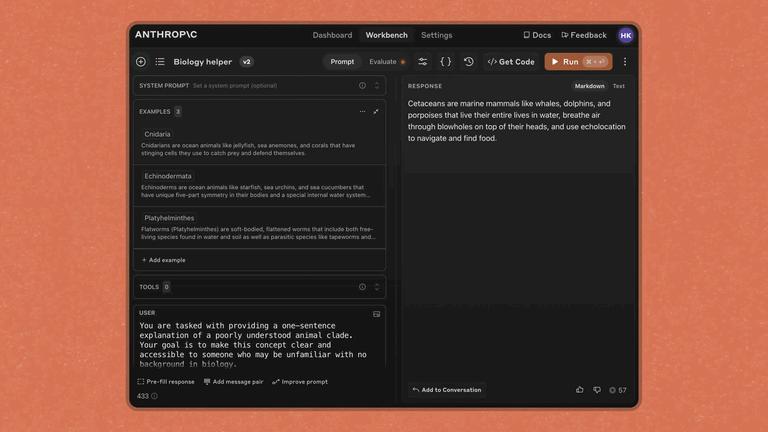This screenshot has height=432, width=768.
Task: Switch to the Evaluate view
Action: point(387,62)
